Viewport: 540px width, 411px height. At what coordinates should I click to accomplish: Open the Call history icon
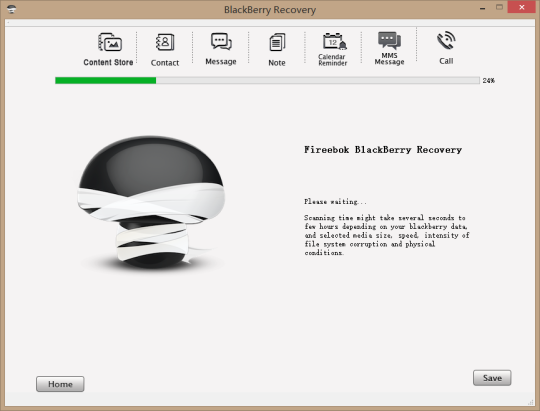click(446, 48)
